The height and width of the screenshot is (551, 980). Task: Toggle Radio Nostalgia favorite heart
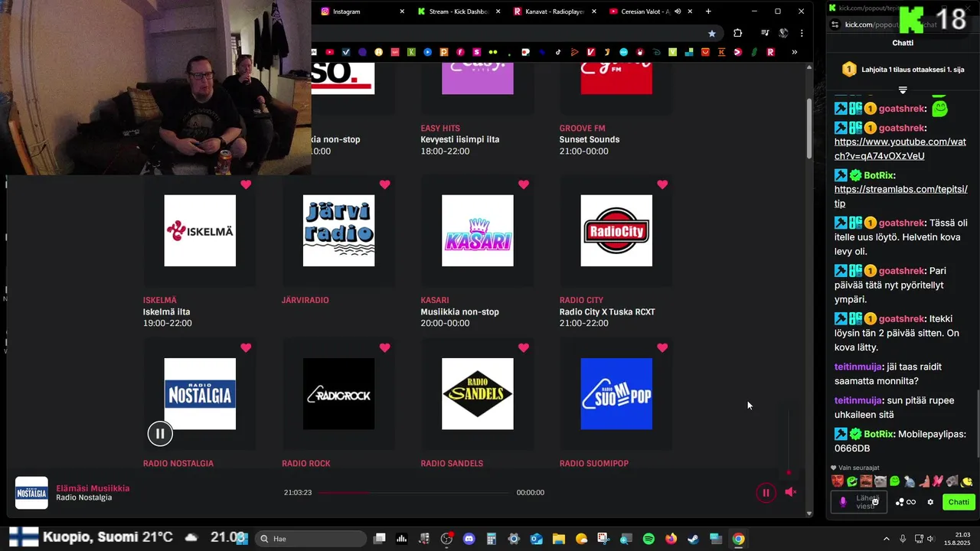point(246,347)
